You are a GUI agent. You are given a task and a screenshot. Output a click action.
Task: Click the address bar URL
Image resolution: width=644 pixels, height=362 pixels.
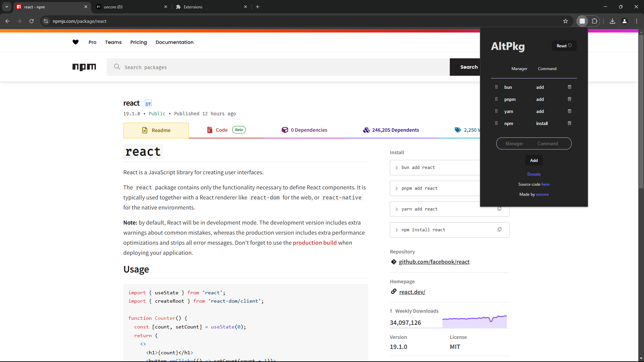click(79, 21)
